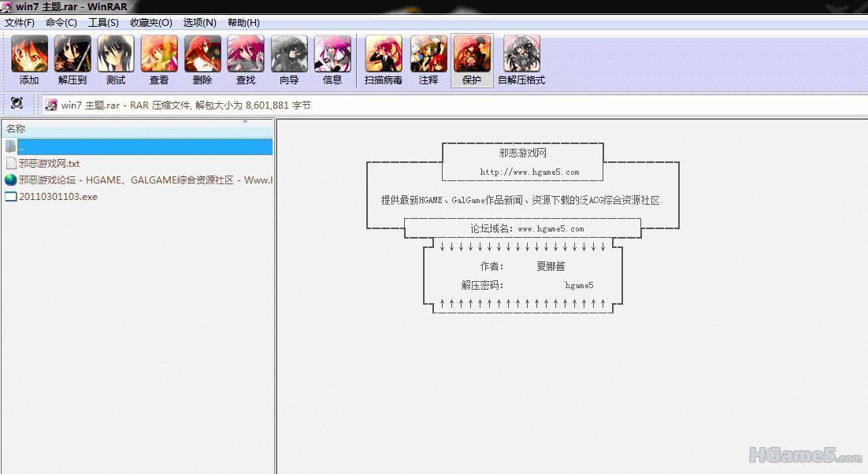Image resolution: width=868 pixels, height=474 pixels.
Task: Select the 20110301103.exe file
Action: (x=57, y=197)
